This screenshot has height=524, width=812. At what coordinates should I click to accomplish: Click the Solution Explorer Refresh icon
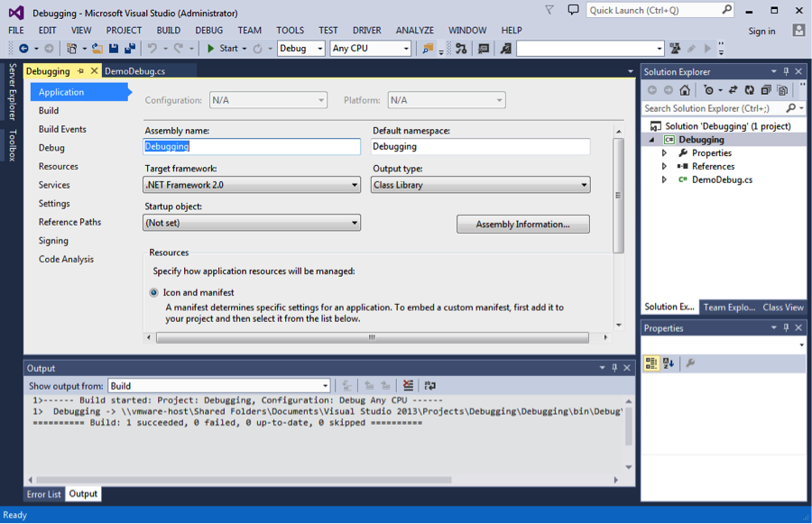click(x=750, y=90)
